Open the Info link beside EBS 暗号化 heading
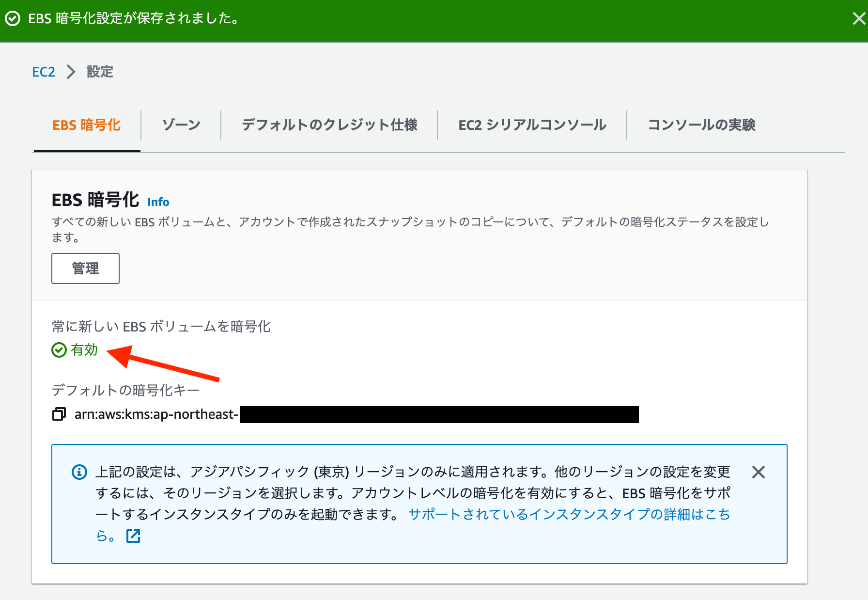This screenshot has width=868, height=600. click(158, 202)
